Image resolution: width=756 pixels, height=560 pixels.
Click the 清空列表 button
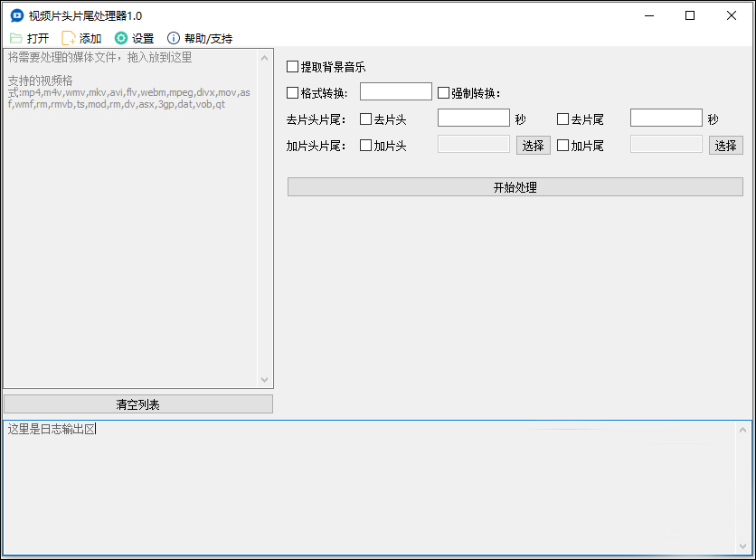(137, 404)
